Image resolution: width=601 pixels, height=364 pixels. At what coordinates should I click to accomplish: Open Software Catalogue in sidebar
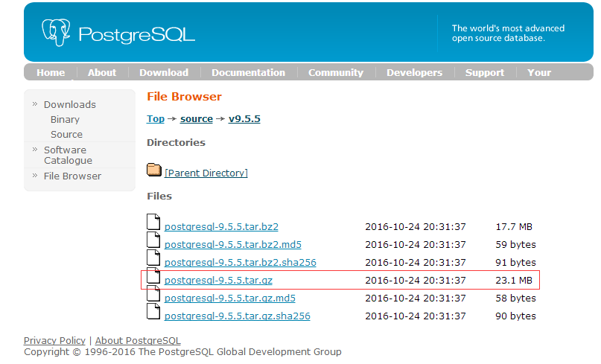(68, 155)
